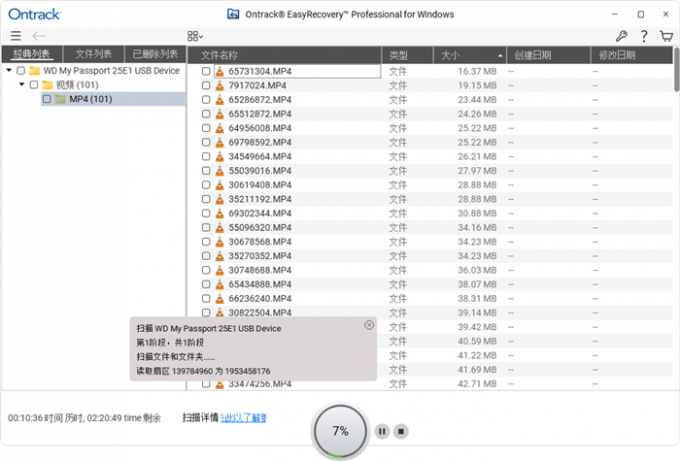Pause the scan
This screenshot has width=680, height=461.
(382, 431)
